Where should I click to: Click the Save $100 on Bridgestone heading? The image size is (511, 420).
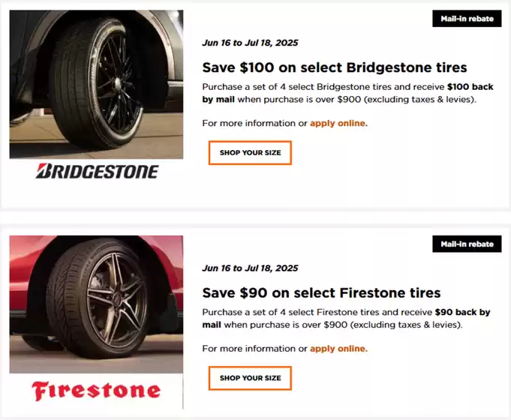(x=335, y=68)
